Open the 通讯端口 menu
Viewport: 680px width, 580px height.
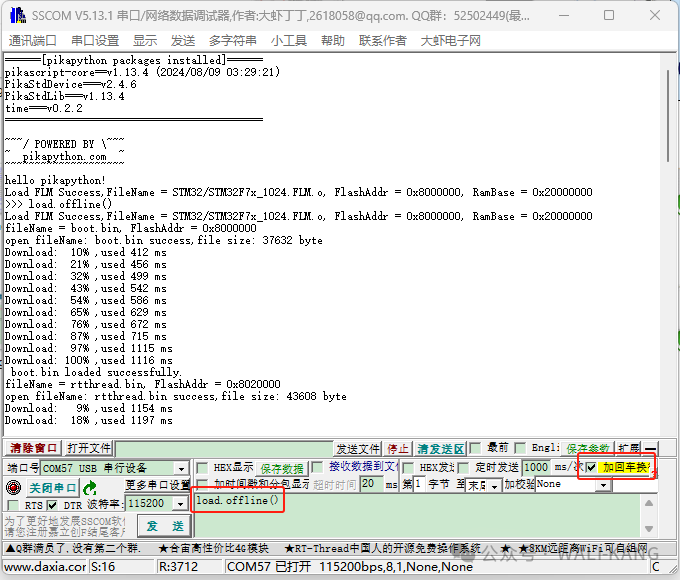pyautogui.click(x=33, y=41)
